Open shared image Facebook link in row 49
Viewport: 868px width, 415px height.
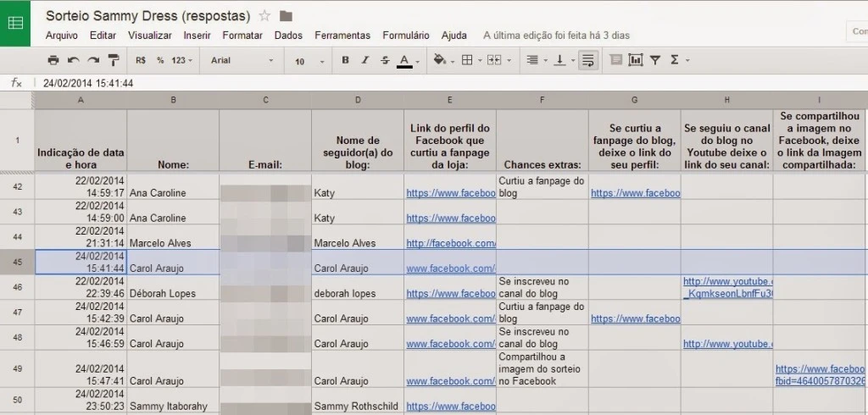pyautogui.click(x=820, y=374)
